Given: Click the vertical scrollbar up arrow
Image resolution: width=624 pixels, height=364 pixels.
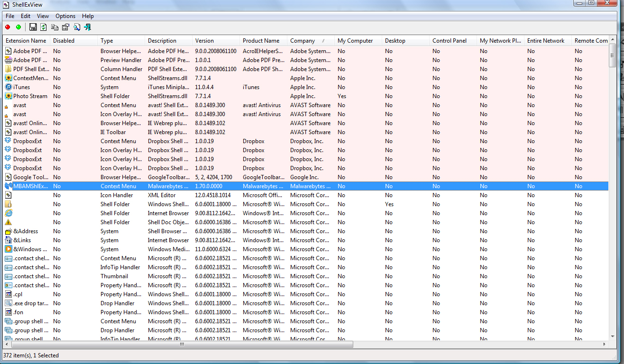Looking at the screenshot, I should [613, 40].
